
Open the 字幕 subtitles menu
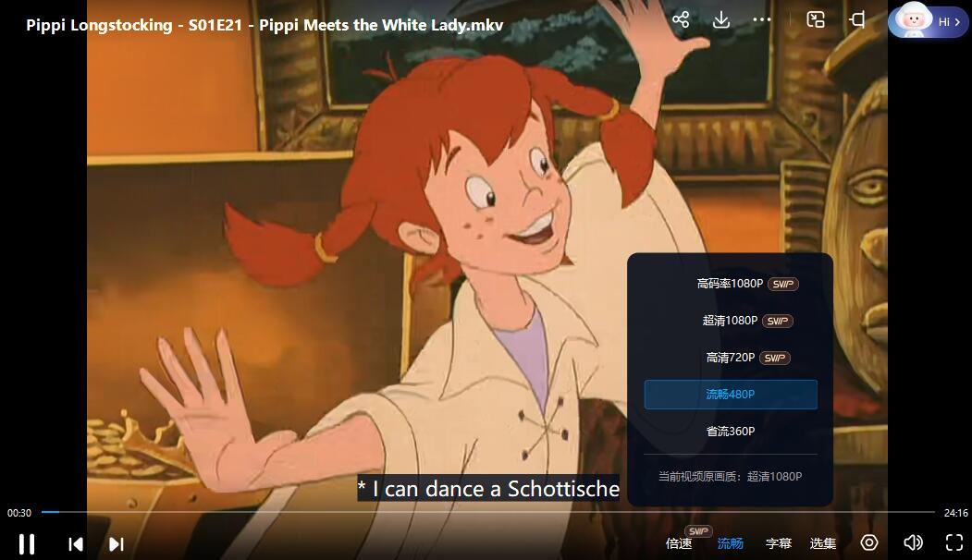779,543
